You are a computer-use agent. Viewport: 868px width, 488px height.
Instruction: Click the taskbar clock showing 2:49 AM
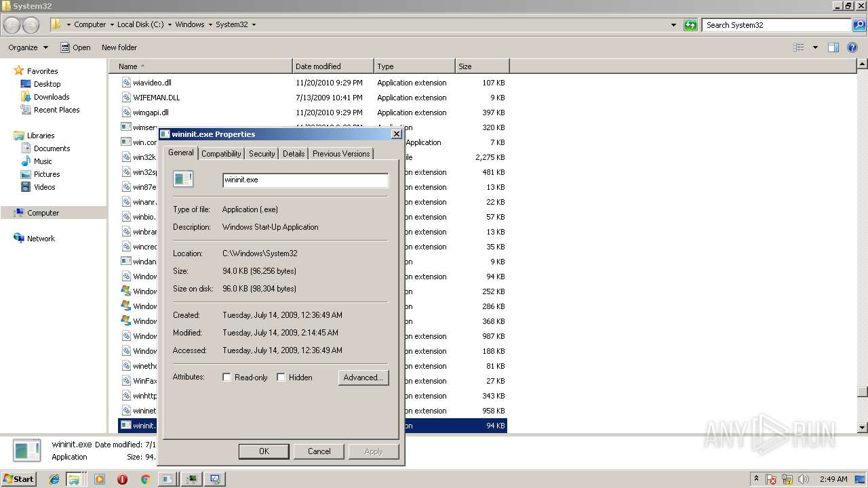pyautogui.click(x=833, y=479)
